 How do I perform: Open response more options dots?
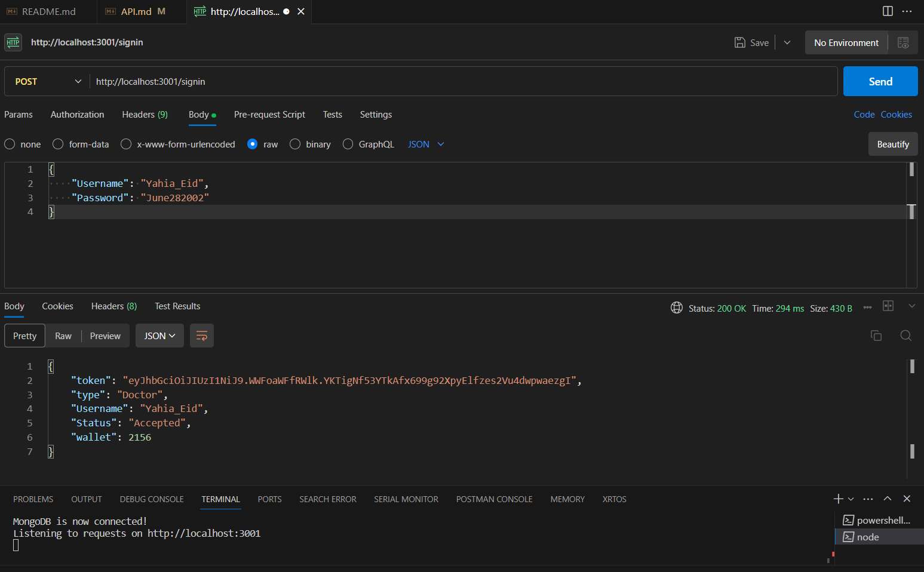[867, 307]
